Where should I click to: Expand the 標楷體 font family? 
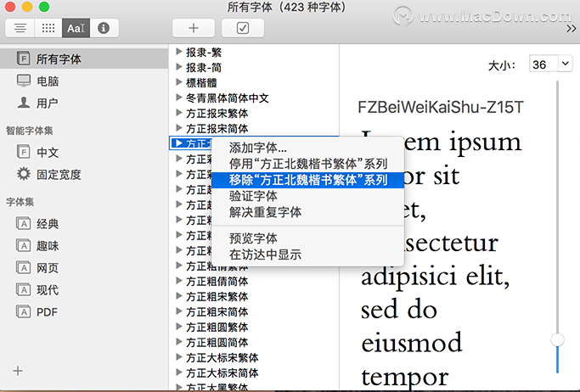(x=179, y=82)
